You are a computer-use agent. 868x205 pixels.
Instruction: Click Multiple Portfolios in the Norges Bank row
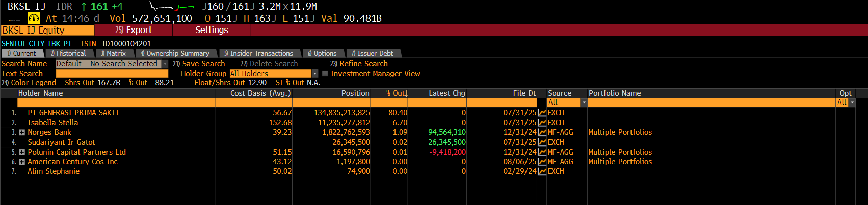tap(620, 132)
